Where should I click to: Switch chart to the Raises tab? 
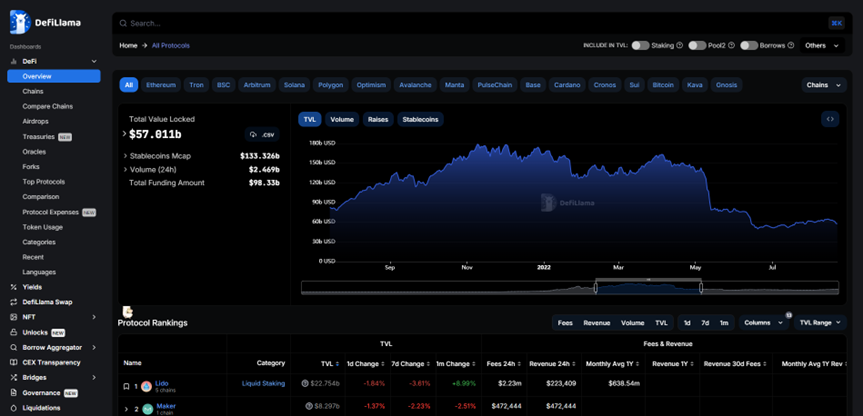(x=378, y=119)
